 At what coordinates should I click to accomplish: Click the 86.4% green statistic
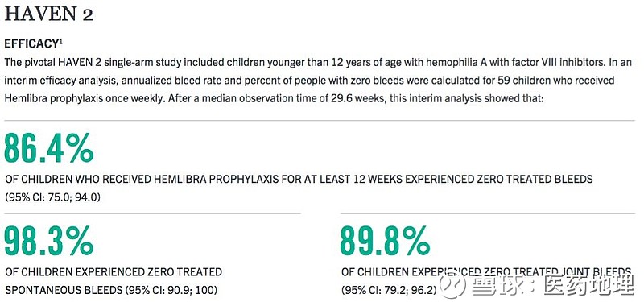point(49,147)
